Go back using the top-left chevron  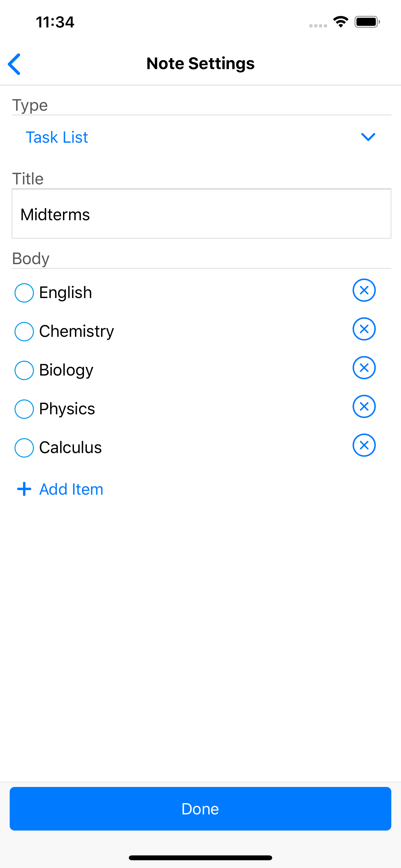point(15,64)
